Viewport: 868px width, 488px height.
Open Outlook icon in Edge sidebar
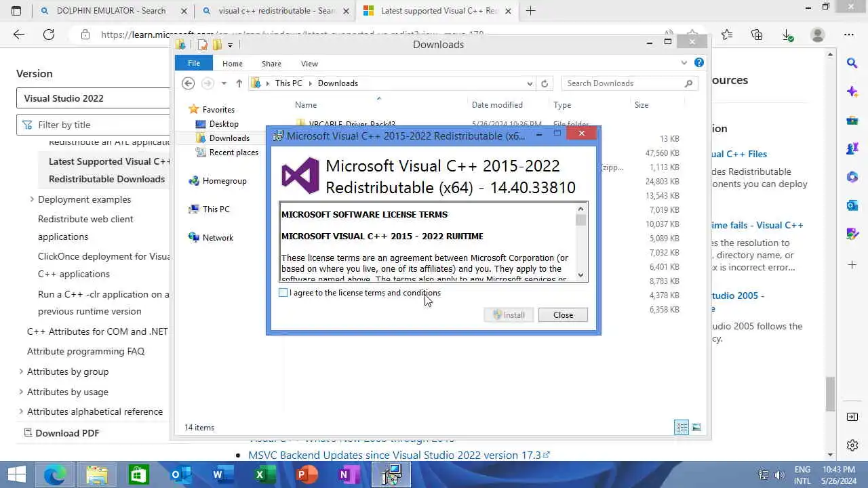pyautogui.click(x=852, y=205)
